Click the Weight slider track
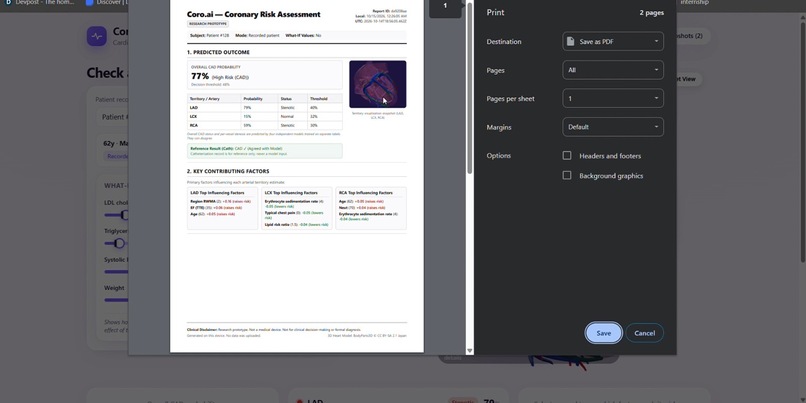 click(116, 300)
